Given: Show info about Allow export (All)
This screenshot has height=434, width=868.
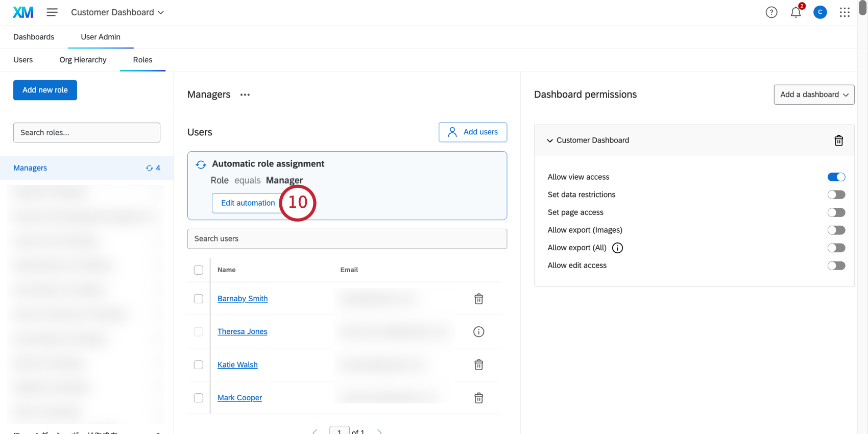Looking at the screenshot, I should point(617,248).
